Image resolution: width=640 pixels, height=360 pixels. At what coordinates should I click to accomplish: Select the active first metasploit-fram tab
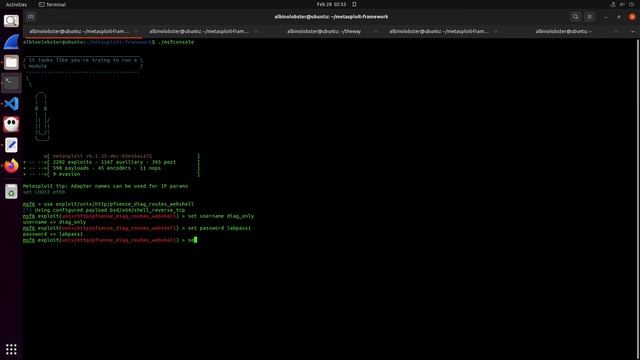79,31
